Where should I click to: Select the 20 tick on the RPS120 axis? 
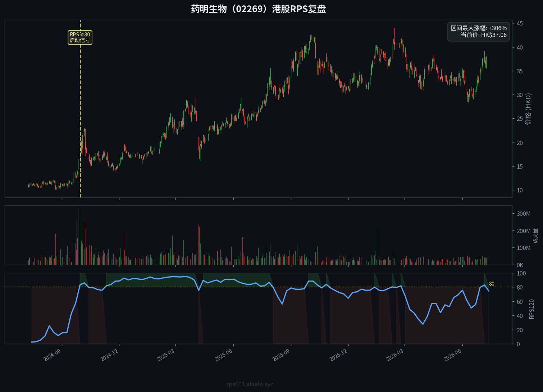(520, 330)
